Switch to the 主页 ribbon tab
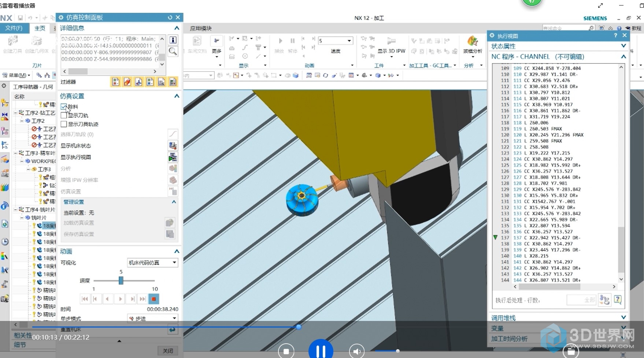The width and height of the screenshot is (644, 358). point(40,28)
